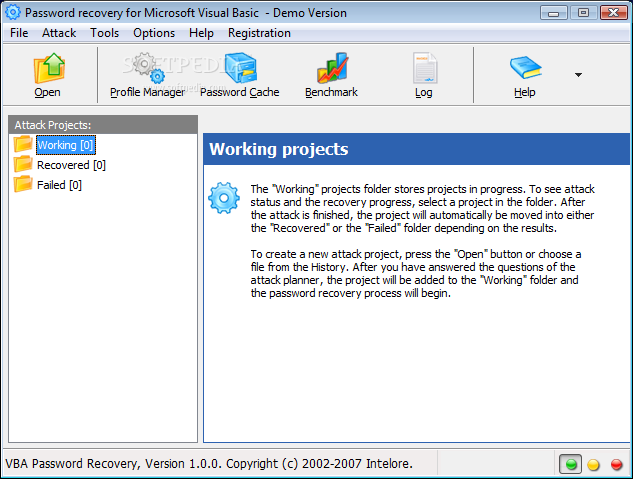The height and width of the screenshot is (479, 633).
Task: Click the blue gear icon in info panel
Action: 224,198
